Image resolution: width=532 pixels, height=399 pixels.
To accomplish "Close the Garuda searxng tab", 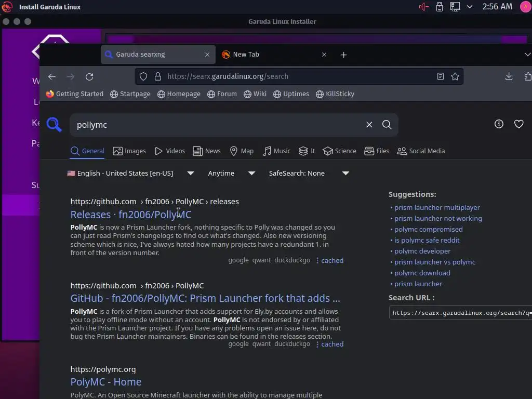I will (x=207, y=55).
